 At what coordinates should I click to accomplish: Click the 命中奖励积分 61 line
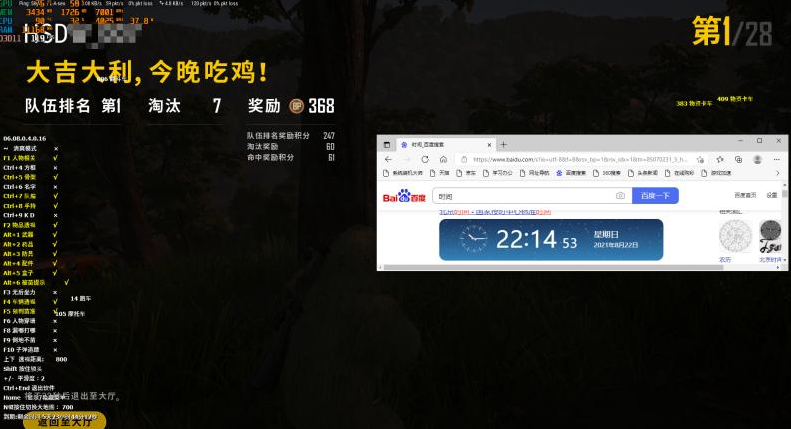291,157
